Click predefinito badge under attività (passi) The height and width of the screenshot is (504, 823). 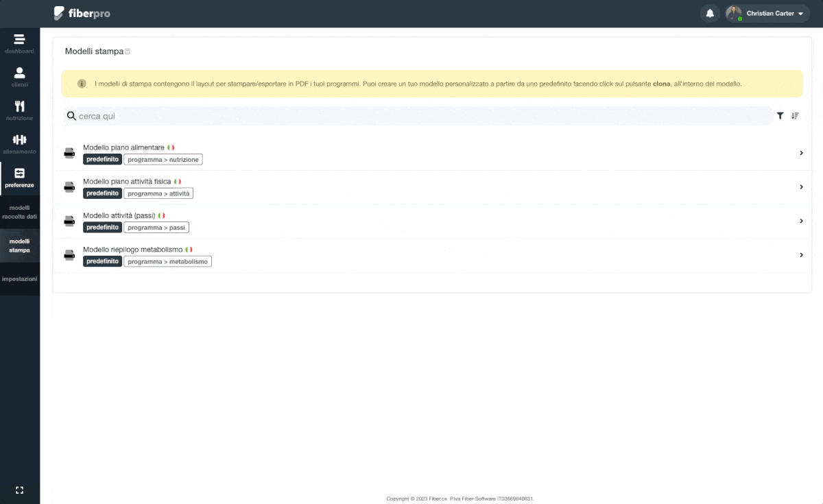[103, 227]
